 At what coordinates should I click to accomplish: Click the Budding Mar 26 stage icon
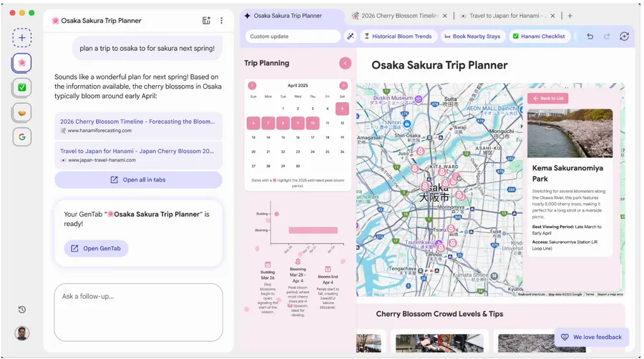pyautogui.click(x=268, y=265)
